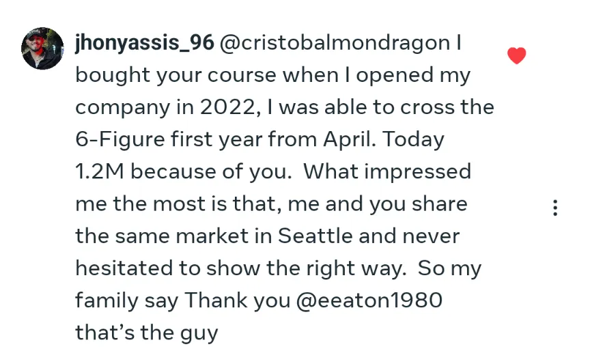Screen dimensions: 590x364
Task: Click the word "Seattle" in the comment
Action: click(x=315, y=236)
